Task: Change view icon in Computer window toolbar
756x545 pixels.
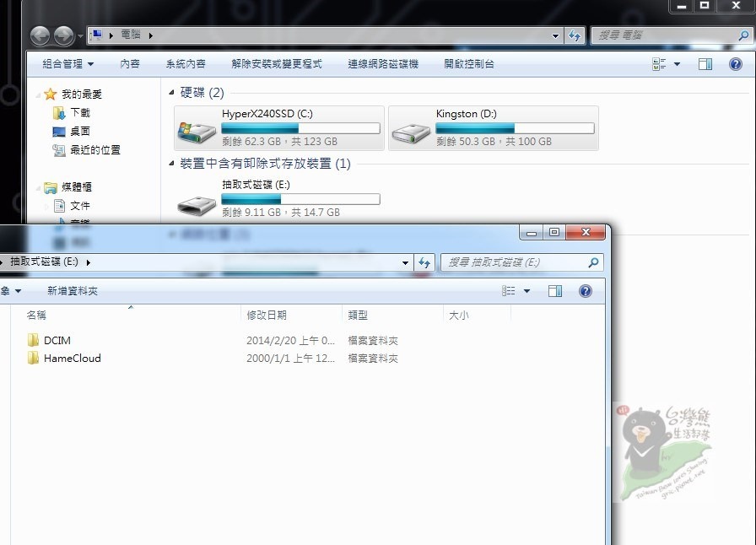Action: tap(659, 64)
